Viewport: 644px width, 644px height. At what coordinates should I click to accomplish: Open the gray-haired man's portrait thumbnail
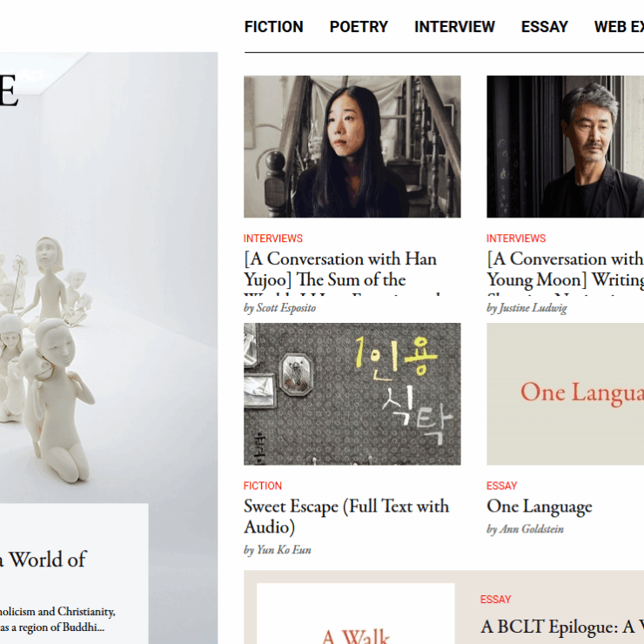565,146
